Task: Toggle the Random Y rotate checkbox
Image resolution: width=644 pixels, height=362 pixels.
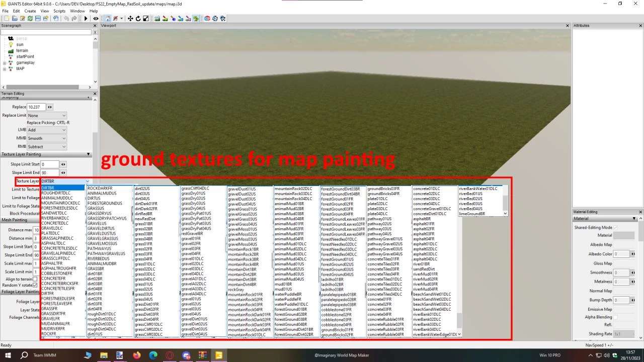Action: click(35, 285)
